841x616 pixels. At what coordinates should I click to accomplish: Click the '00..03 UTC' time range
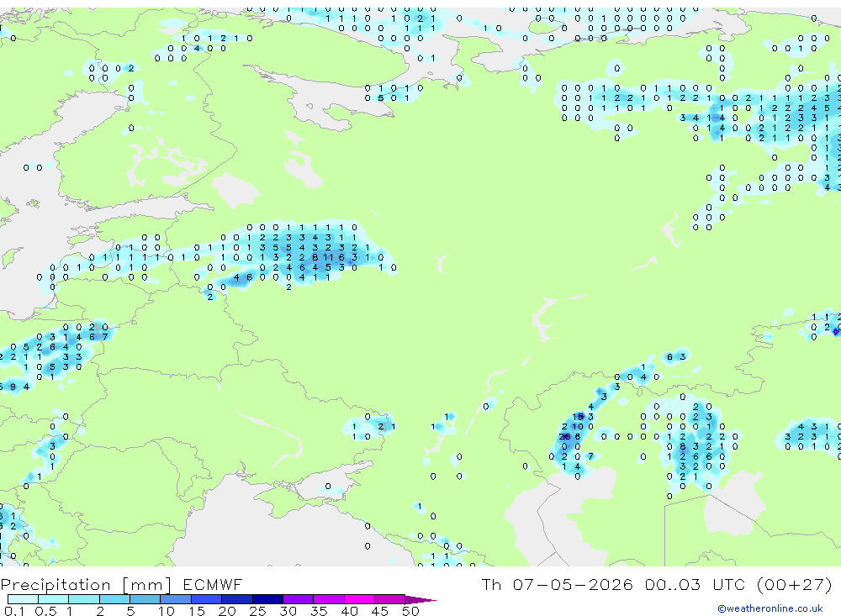click(x=696, y=584)
